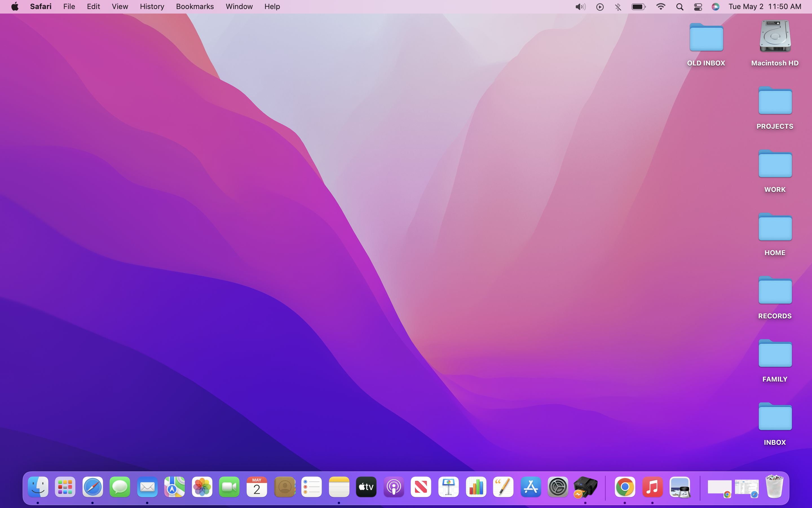Open the Bluetooth status menu
Viewport: 812px width, 508px height.
point(618,7)
